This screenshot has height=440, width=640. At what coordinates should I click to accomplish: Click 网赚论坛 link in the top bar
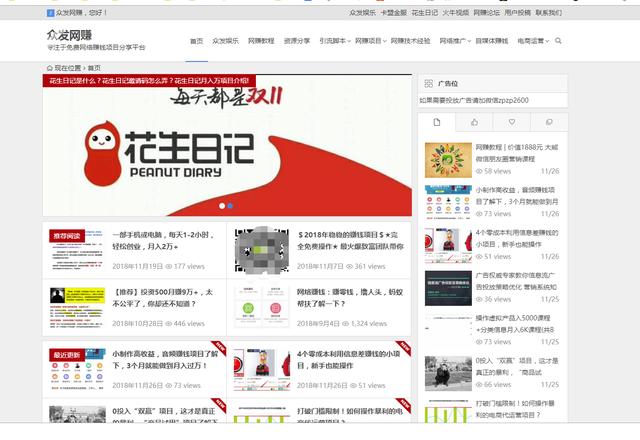[x=487, y=13]
